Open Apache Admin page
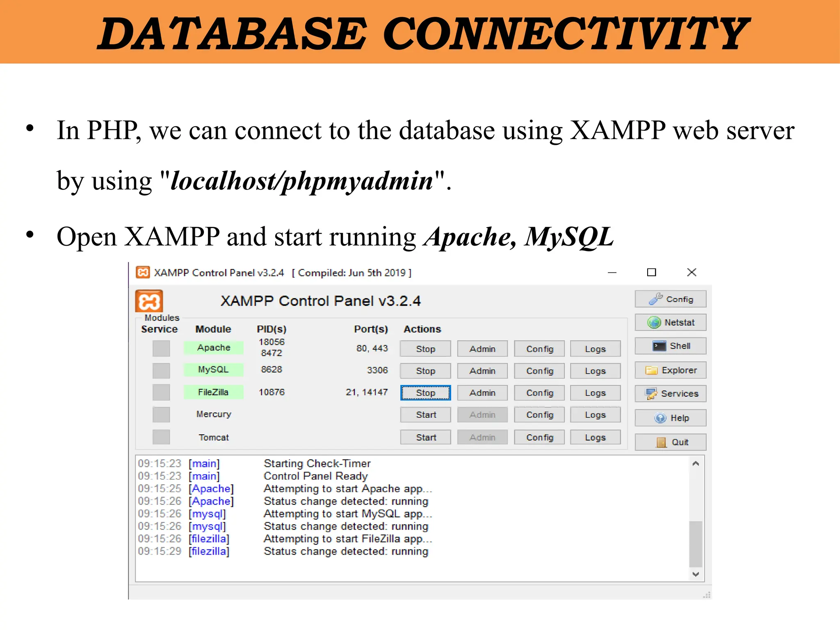 coord(482,349)
